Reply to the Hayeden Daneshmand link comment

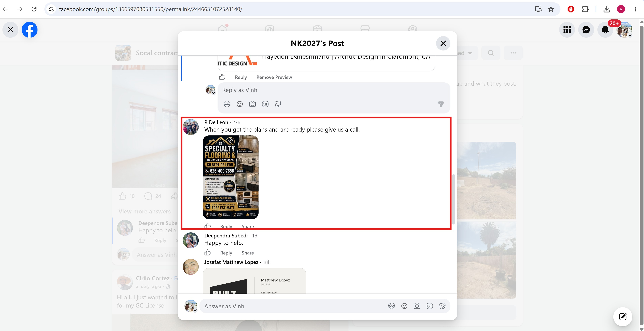click(x=241, y=77)
